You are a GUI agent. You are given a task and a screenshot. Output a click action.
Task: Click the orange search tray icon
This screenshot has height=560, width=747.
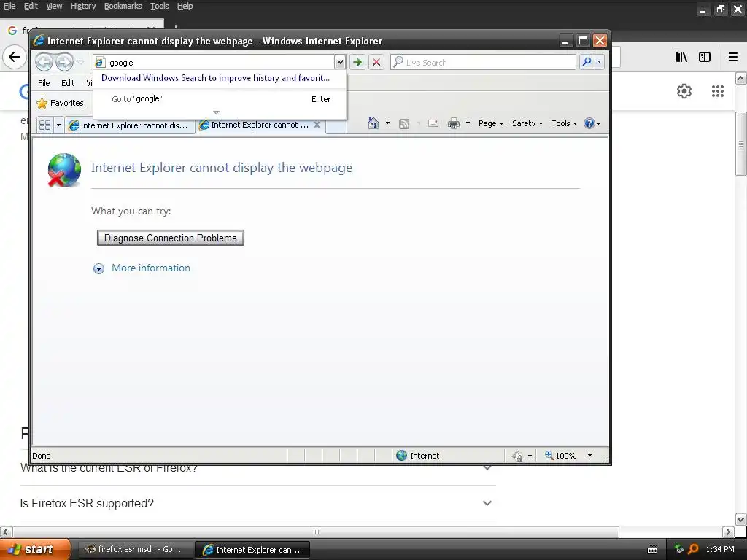pos(693,549)
